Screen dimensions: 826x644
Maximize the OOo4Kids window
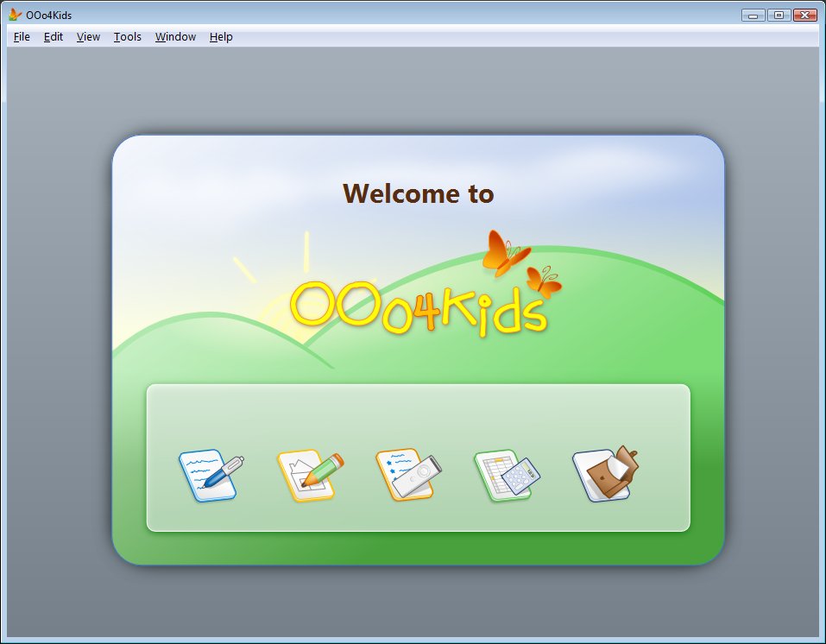click(x=779, y=16)
